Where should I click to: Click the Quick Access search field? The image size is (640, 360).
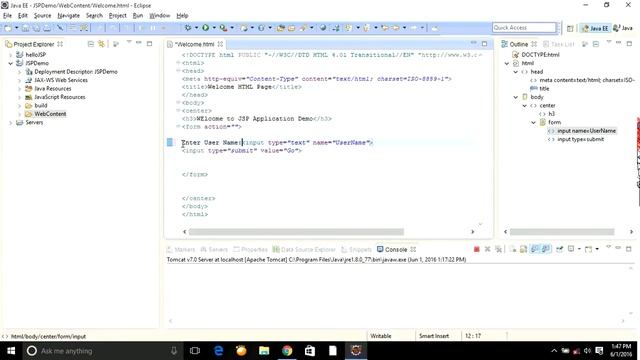pos(524,28)
